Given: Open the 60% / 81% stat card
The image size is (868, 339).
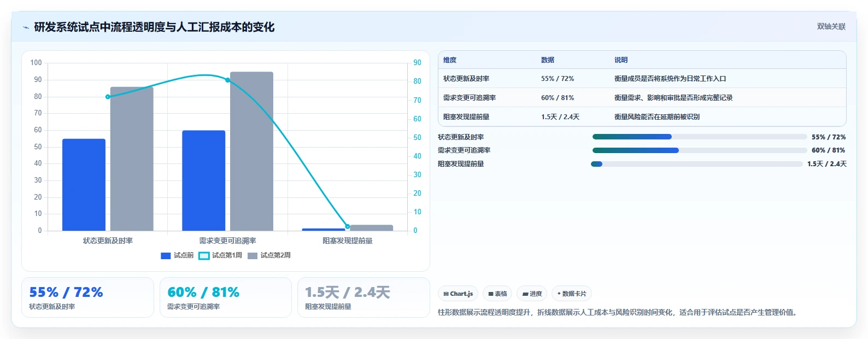Looking at the screenshot, I should (225, 297).
